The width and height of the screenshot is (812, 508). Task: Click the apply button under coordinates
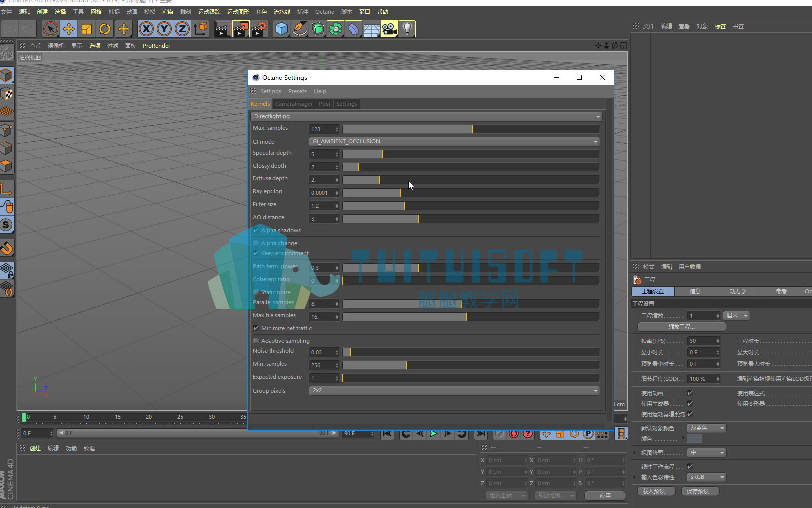click(605, 496)
